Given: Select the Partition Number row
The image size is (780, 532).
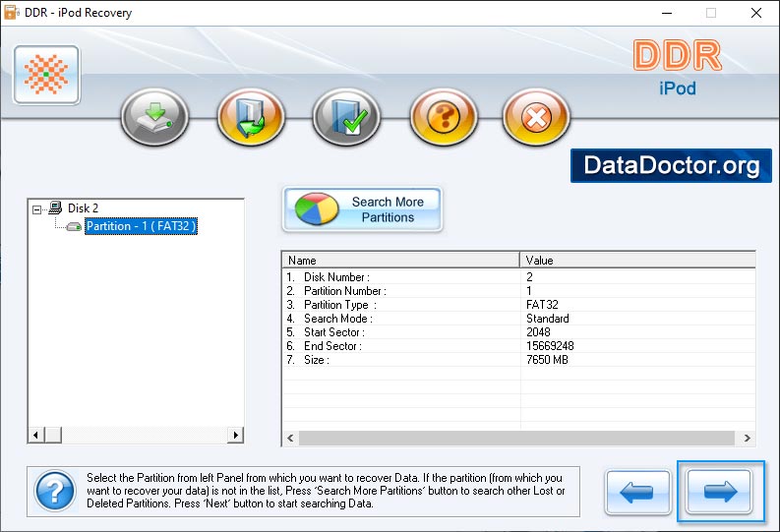Looking at the screenshot, I should pos(518,291).
